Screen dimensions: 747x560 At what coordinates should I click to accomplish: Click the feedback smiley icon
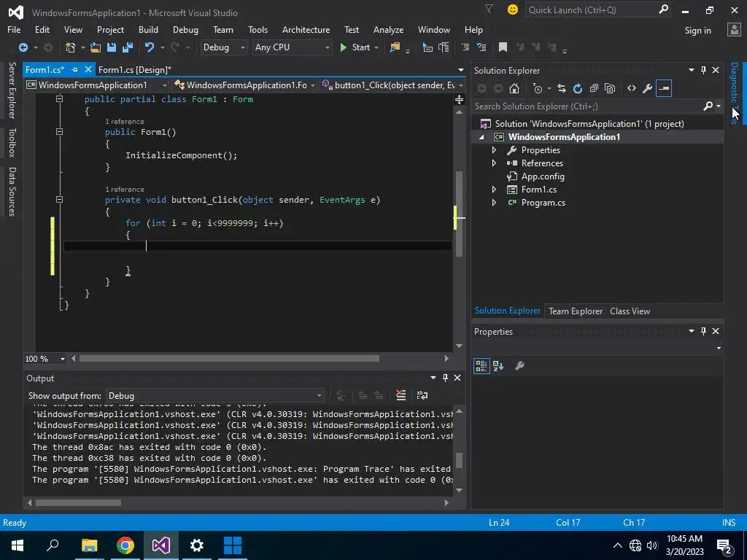click(x=513, y=9)
